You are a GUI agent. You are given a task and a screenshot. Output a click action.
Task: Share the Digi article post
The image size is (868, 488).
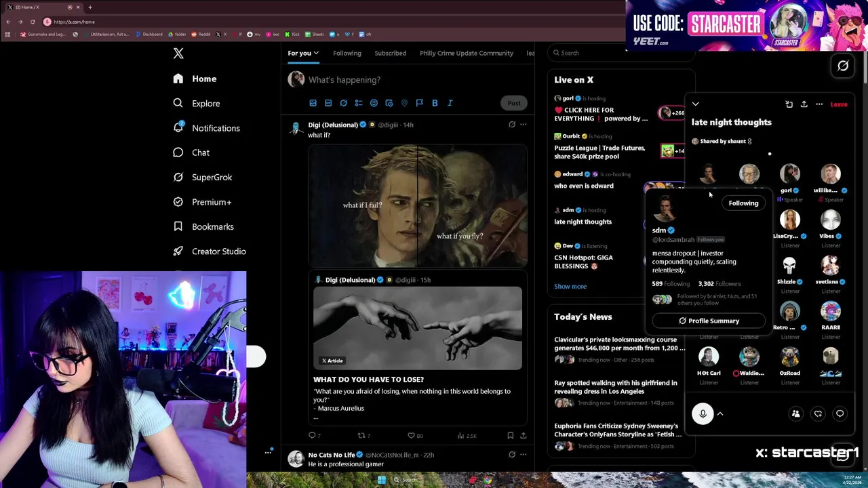point(523,436)
